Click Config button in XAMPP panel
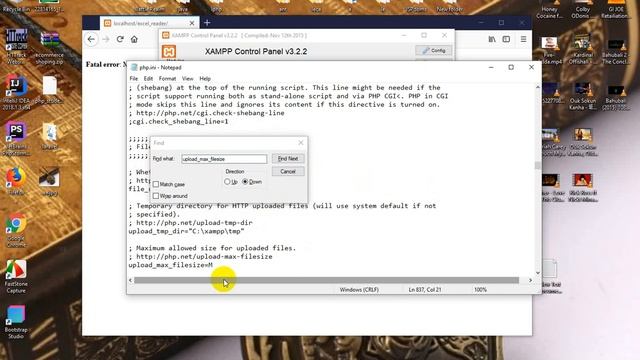640x360 pixels. pos(433,51)
